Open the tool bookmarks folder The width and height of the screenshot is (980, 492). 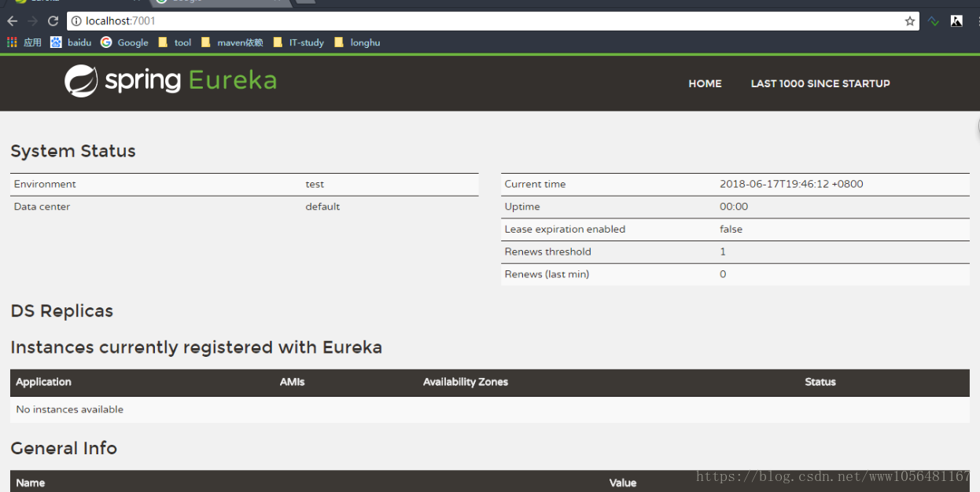pos(175,42)
